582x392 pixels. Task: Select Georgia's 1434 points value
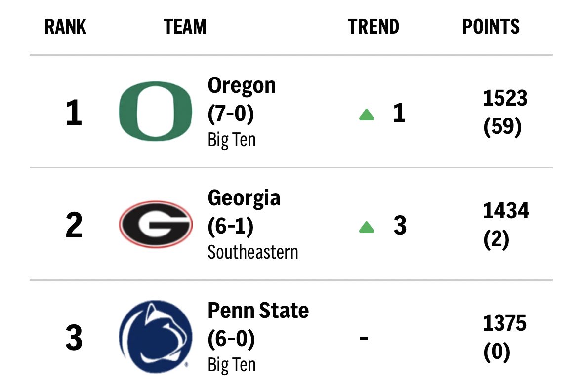[506, 211]
